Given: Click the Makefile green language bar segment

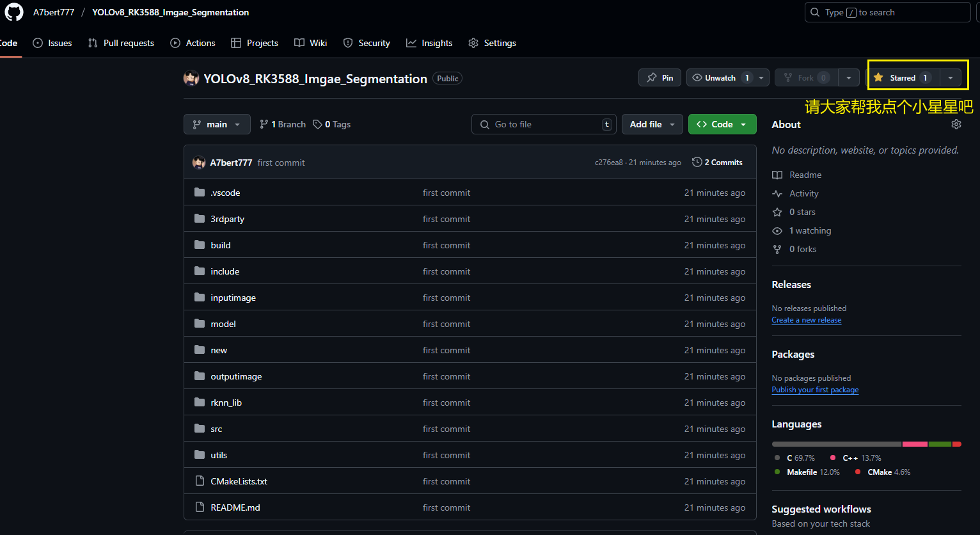Looking at the screenshot, I should pyautogui.click(x=940, y=444).
